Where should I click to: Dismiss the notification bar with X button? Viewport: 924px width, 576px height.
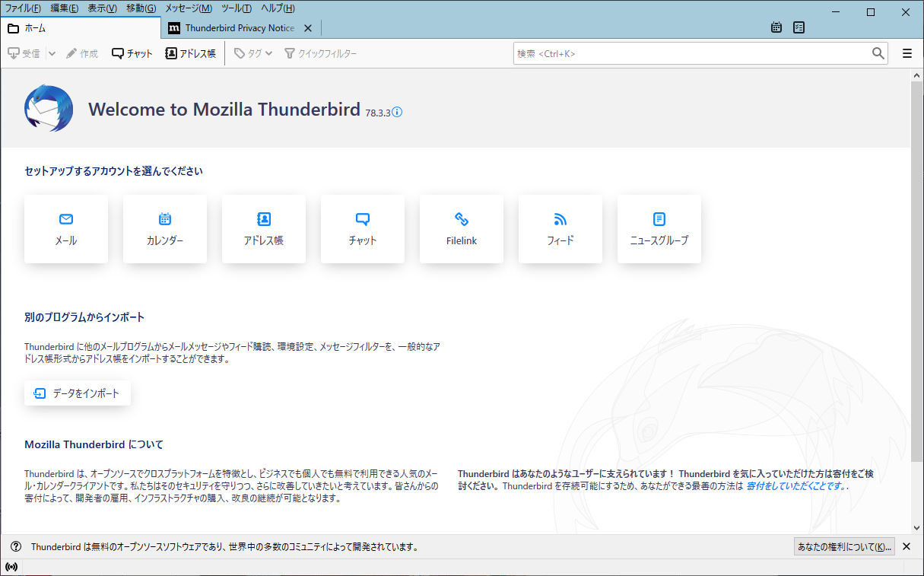click(x=907, y=546)
